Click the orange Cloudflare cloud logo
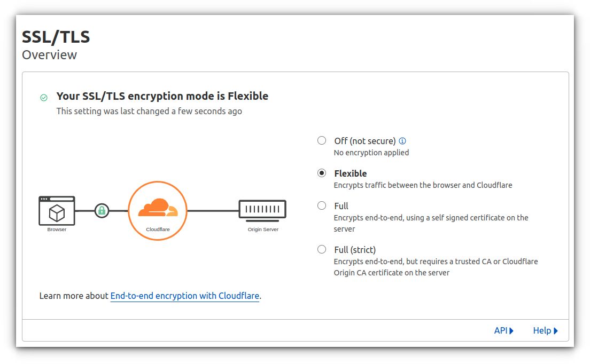 point(157,208)
